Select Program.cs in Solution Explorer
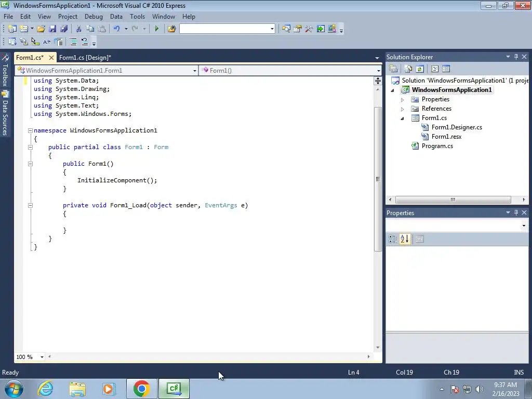Image resolution: width=532 pixels, height=399 pixels. pos(437,146)
